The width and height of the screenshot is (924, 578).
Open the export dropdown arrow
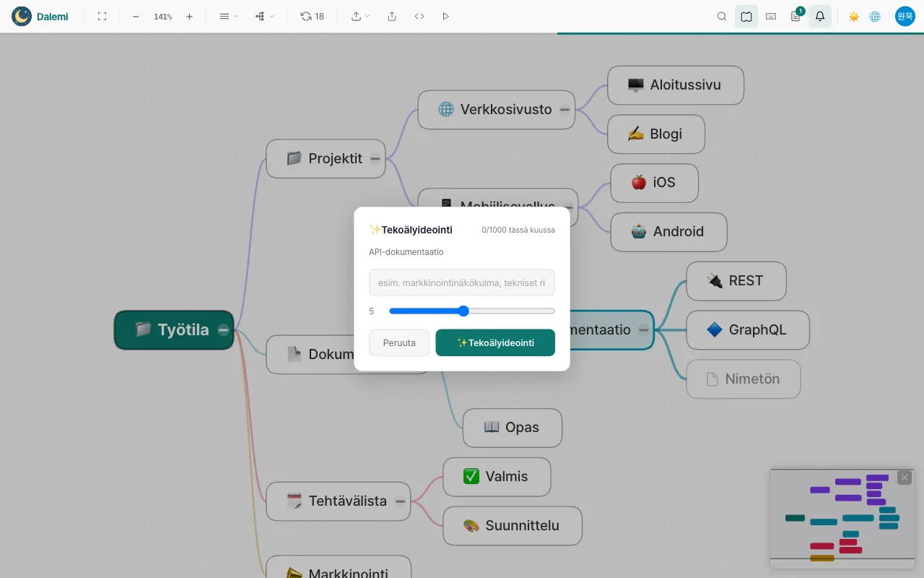pyautogui.click(x=360, y=16)
